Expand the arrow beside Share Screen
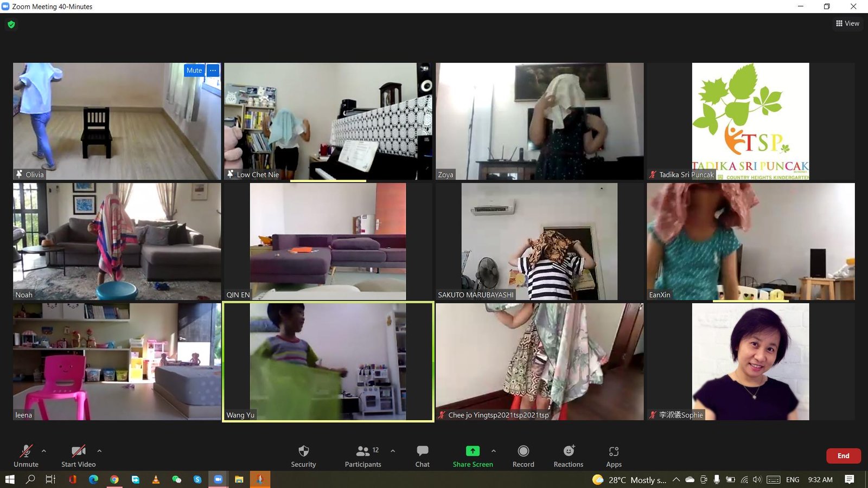Image resolution: width=868 pixels, height=488 pixels. pyautogui.click(x=494, y=451)
